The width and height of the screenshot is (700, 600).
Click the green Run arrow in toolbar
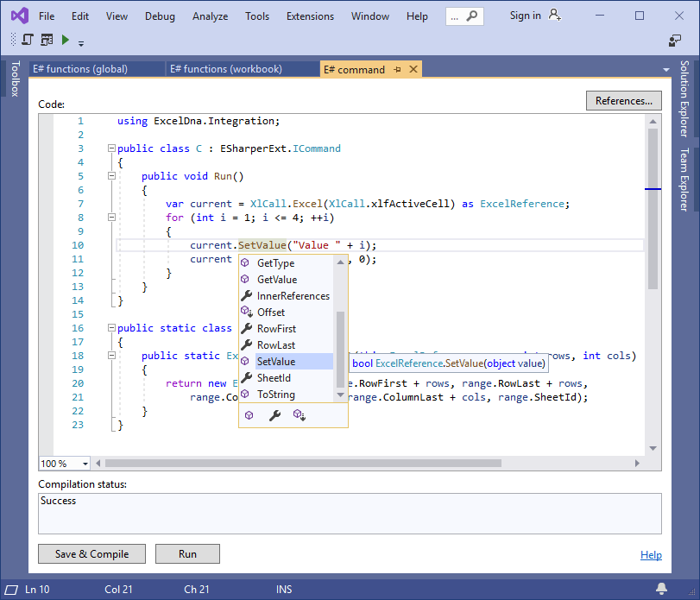click(x=66, y=40)
